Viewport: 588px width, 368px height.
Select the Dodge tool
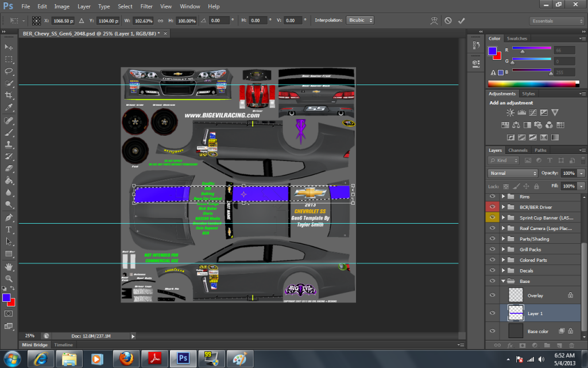point(9,205)
